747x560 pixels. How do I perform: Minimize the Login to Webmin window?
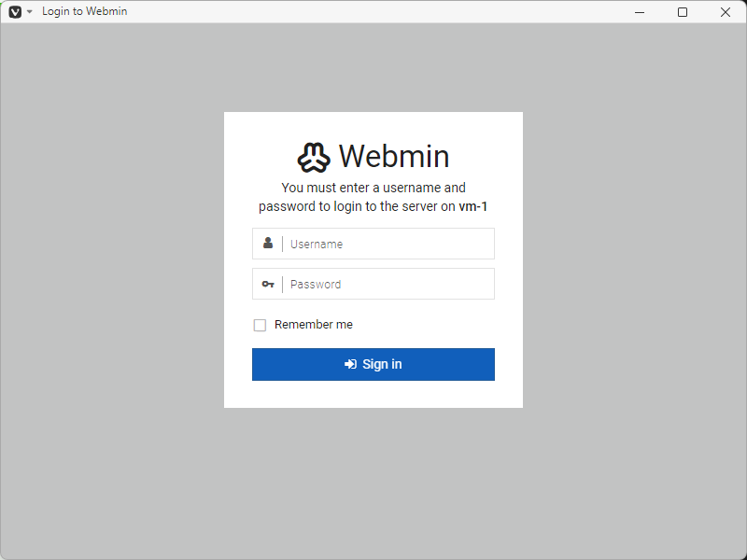(640, 12)
